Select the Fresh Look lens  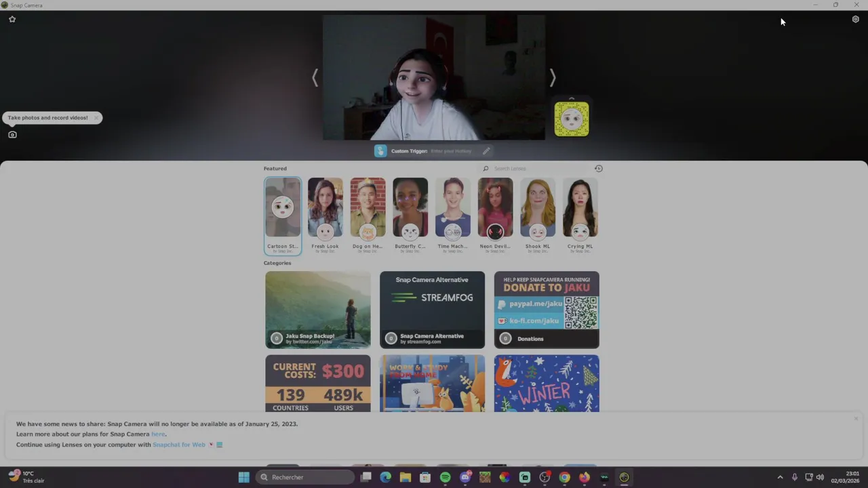click(x=325, y=216)
